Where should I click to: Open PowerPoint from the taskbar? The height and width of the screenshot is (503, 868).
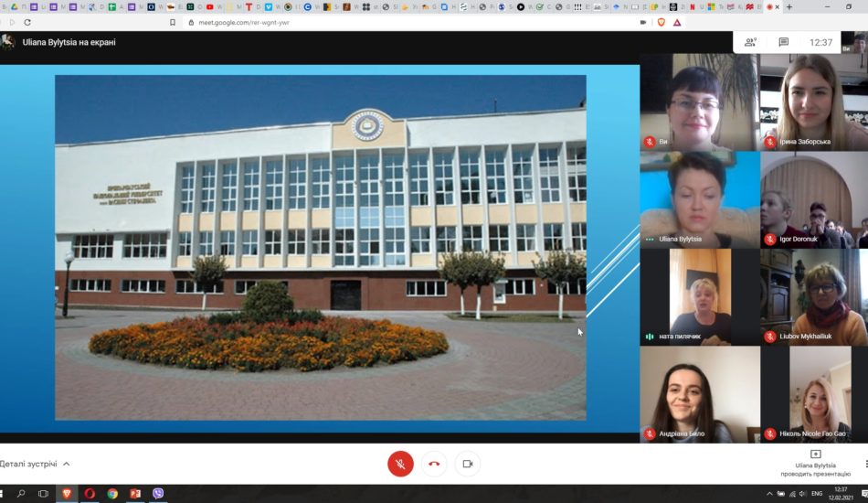tap(135, 494)
